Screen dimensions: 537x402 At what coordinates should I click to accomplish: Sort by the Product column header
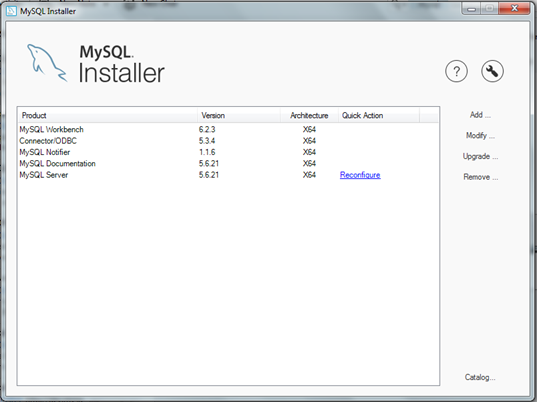(107, 115)
